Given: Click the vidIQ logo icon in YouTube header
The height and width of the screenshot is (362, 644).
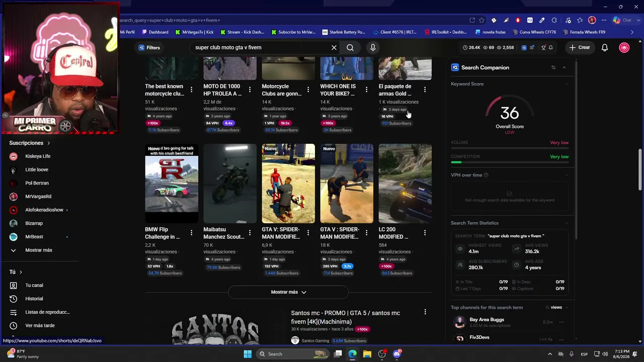Looking at the screenshot, I should tap(524, 47).
